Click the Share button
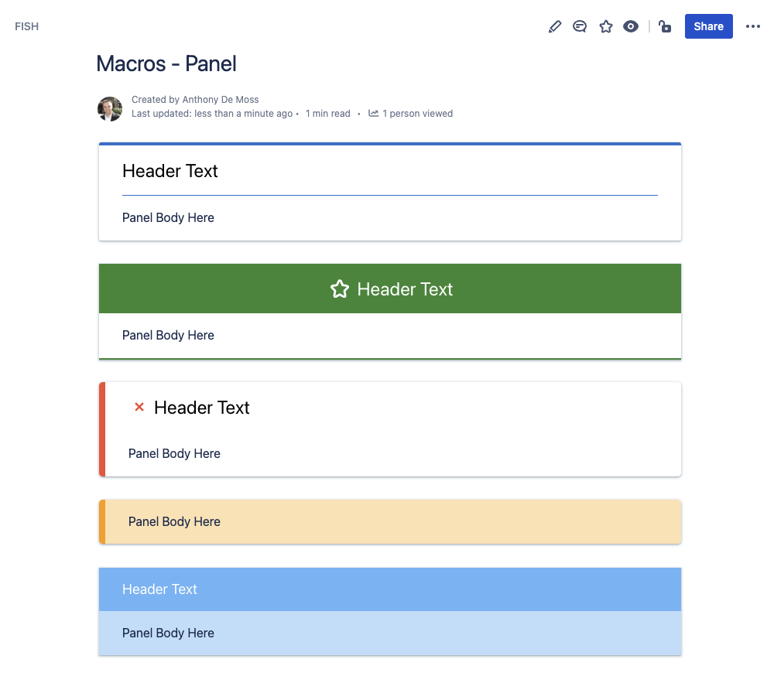This screenshot has height=700, width=774. coord(708,26)
